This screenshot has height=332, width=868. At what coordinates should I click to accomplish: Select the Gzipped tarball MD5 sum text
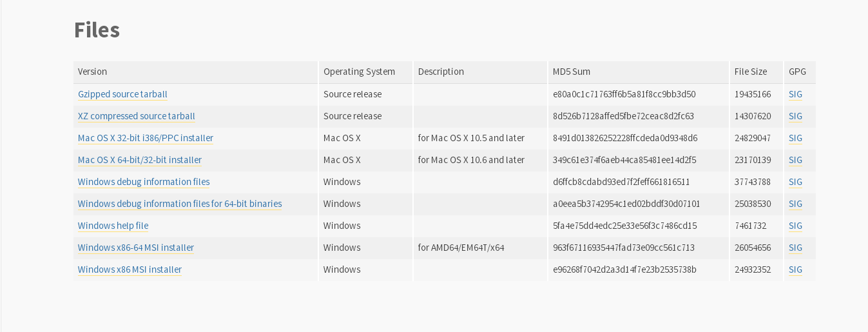coord(624,94)
